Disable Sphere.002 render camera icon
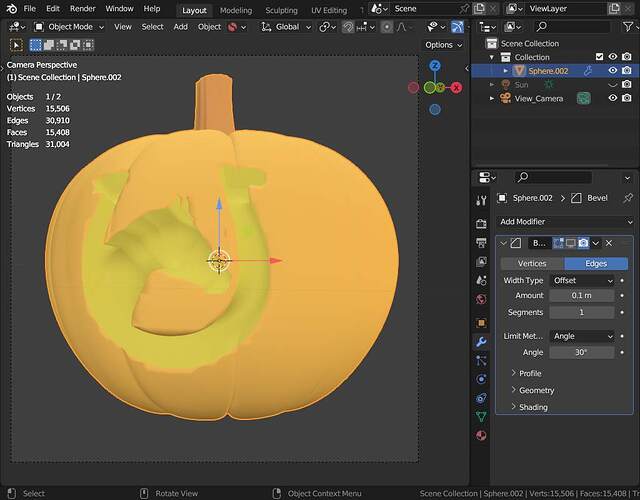 tap(627, 71)
